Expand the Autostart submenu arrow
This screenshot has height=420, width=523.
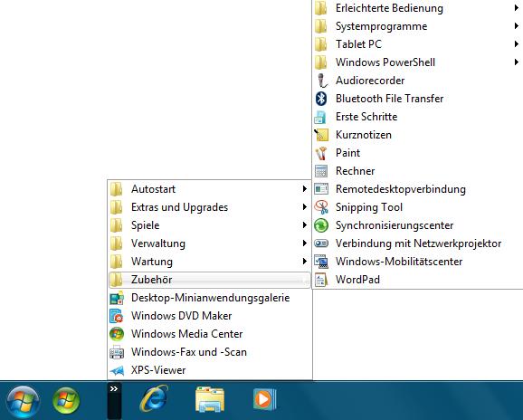[x=304, y=189]
